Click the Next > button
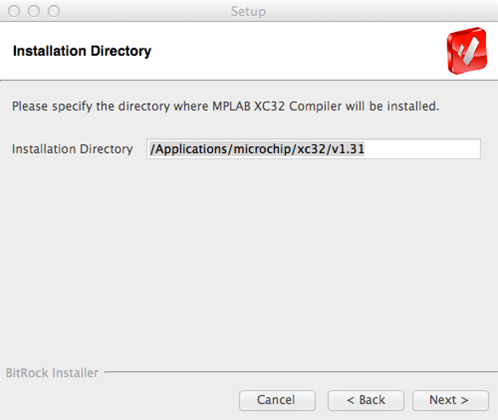Screen dimensions: 498x420 450,400
